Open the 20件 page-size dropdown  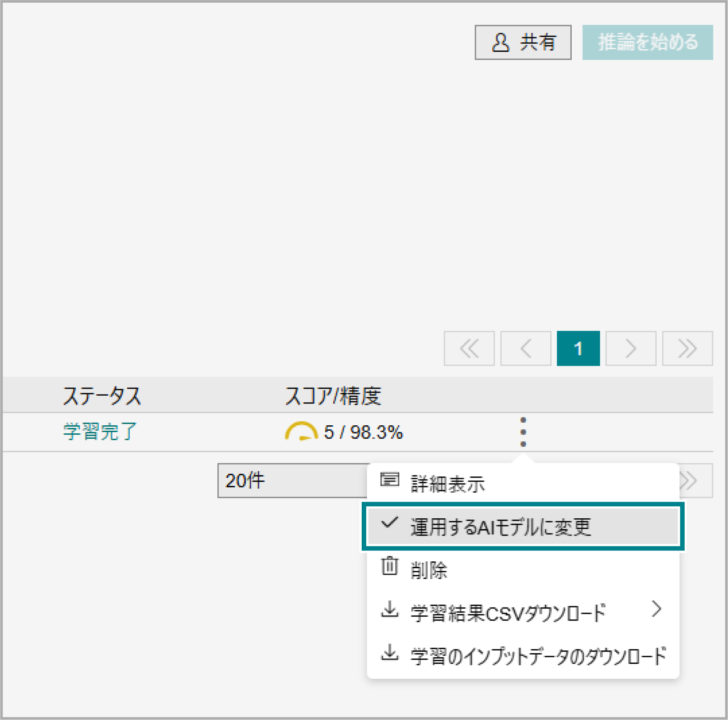[x=293, y=480]
